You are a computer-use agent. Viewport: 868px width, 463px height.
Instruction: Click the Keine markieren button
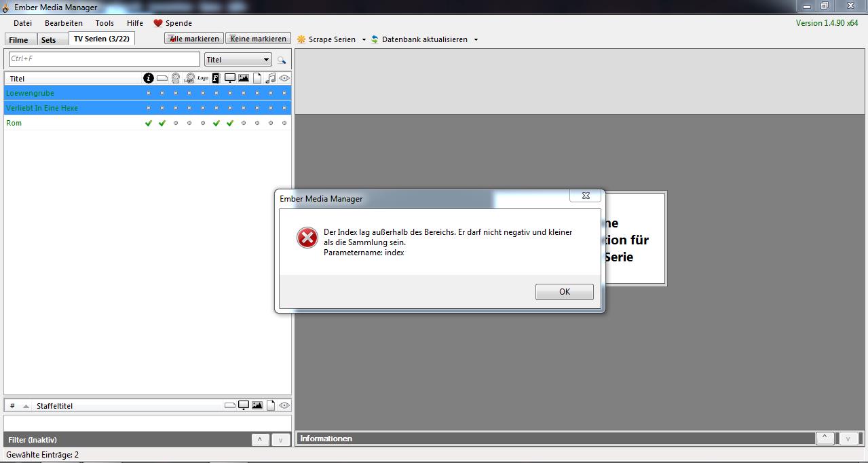coord(259,39)
